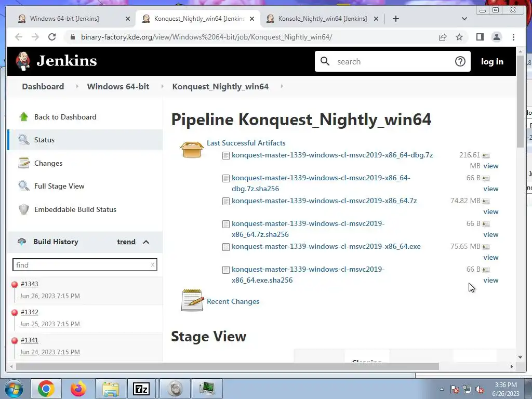Image resolution: width=532 pixels, height=399 pixels.
Task: Click the file icon beside x86_64.7z artifact
Action: 225,201
